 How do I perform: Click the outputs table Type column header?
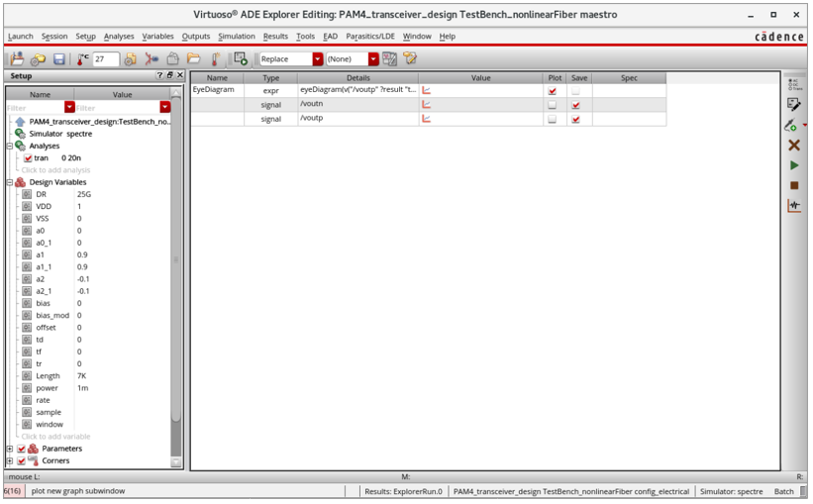coord(270,78)
